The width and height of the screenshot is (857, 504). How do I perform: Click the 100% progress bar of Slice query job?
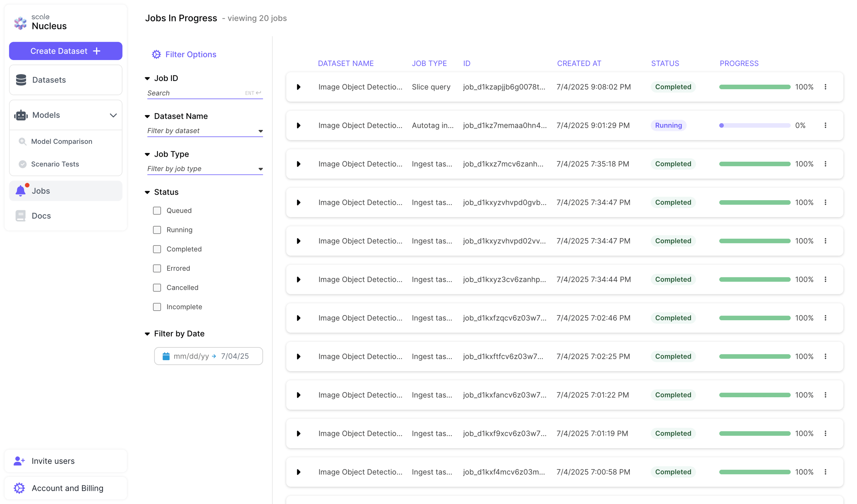pyautogui.click(x=755, y=87)
